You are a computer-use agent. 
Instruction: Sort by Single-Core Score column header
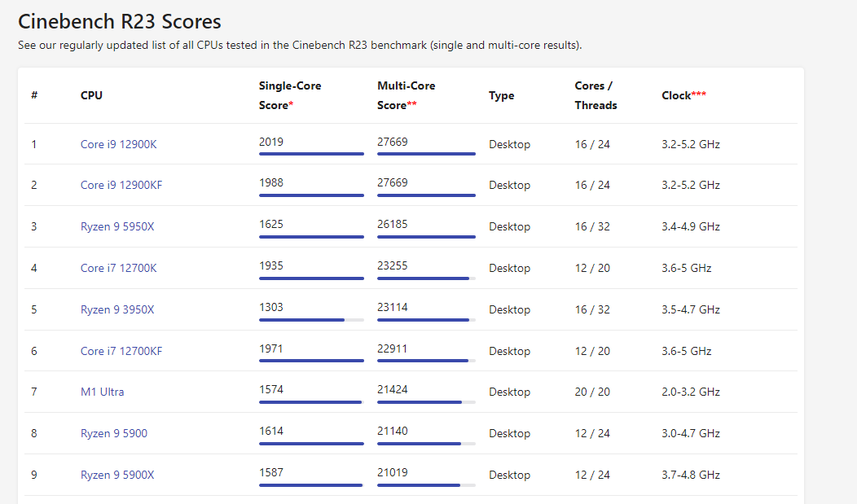[x=290, y=95]
